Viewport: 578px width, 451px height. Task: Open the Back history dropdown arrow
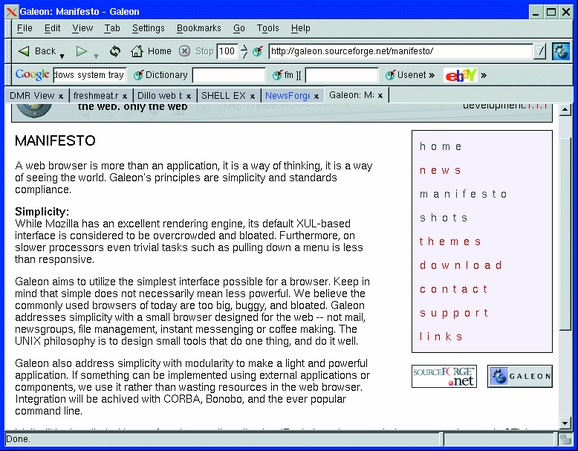pyautogui.click(x=62, y=56)
